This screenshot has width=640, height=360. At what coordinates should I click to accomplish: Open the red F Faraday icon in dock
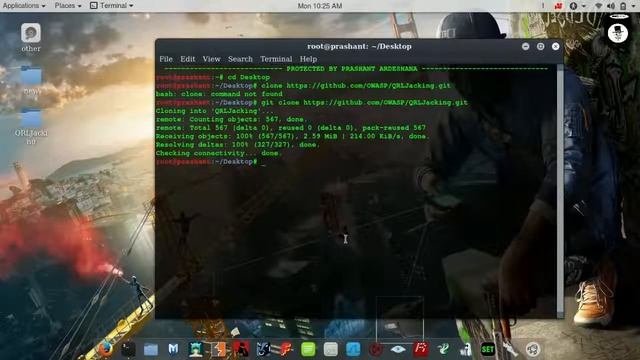click(286, 349)
